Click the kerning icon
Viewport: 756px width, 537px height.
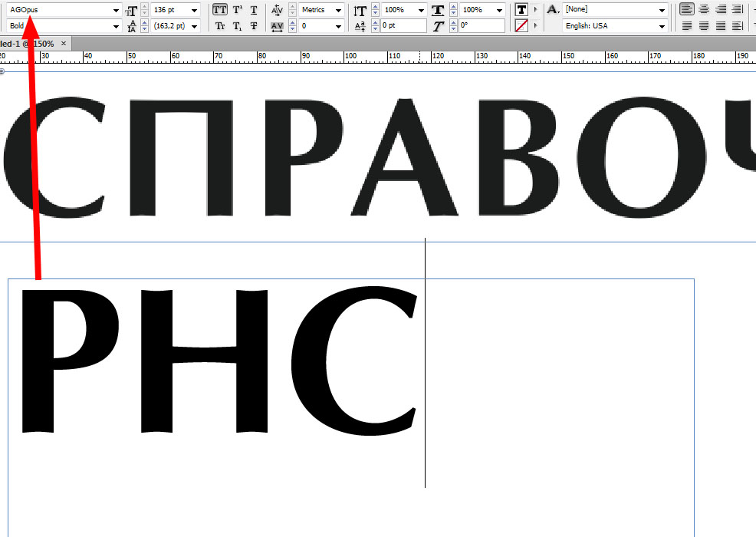[x=277, y=10]
